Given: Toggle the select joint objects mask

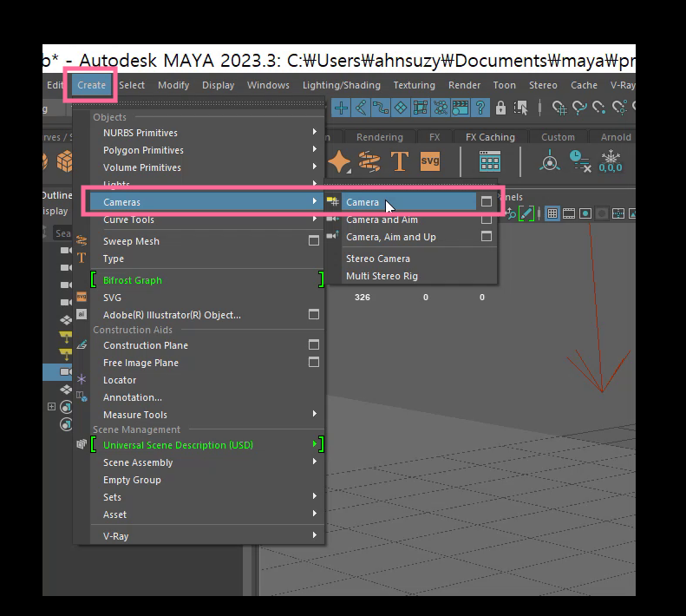Looking at the screenshot, I should [x=361, y=108].
